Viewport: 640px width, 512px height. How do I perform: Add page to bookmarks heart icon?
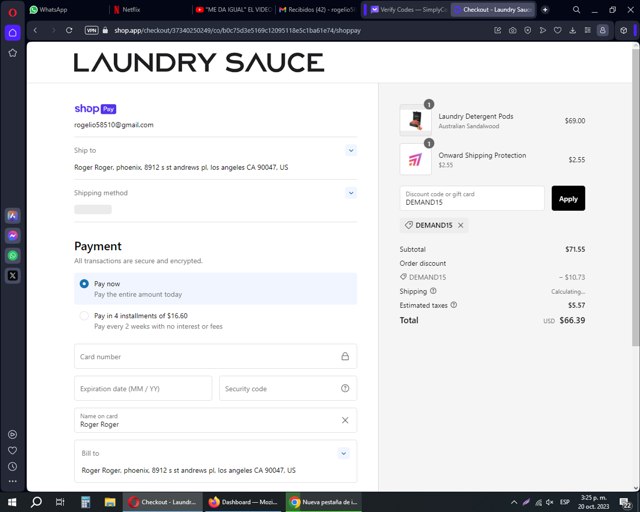(x=558, y=30)
